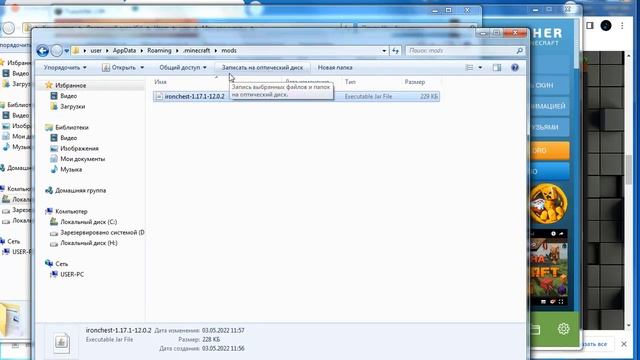This screenshot has height=360, width=640.
Task: Open 'Загрузки' in the navigation pane
Action: click(x=72, y=107)
